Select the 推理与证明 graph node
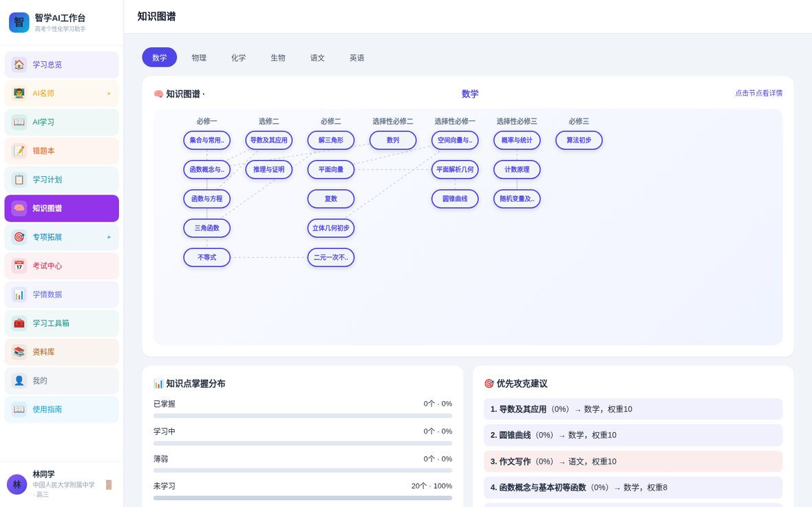Image resolution: width=812 pixels, height=507 pixels. 269,169
